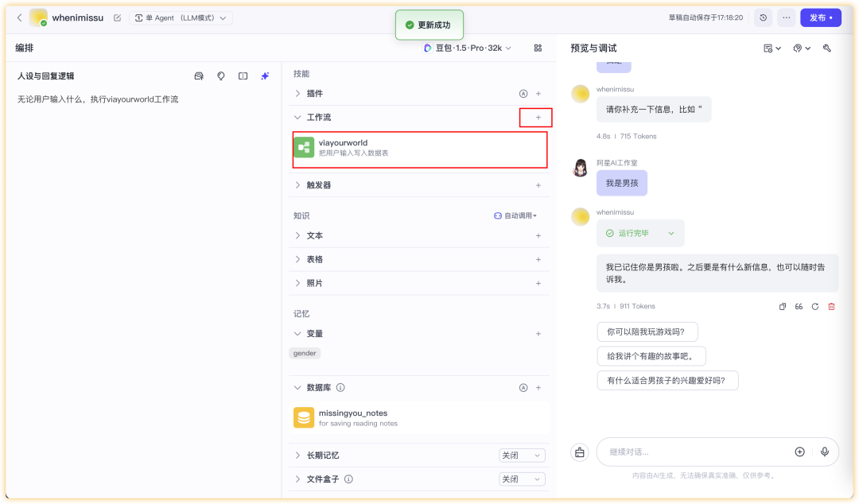The width and height of the screenshot is (859, 504).
Task: Add a database with the 数据库 plus
Action: pos(538,388)
